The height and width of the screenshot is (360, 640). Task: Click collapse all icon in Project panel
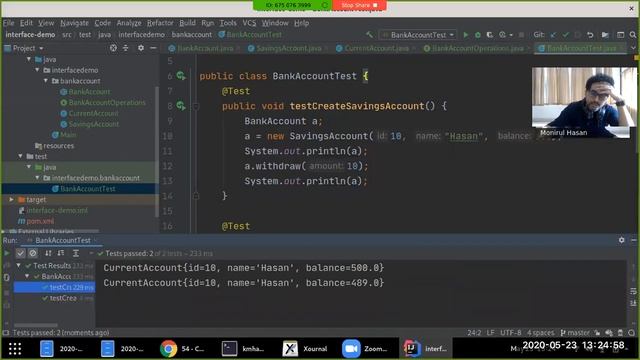point(126,48)
